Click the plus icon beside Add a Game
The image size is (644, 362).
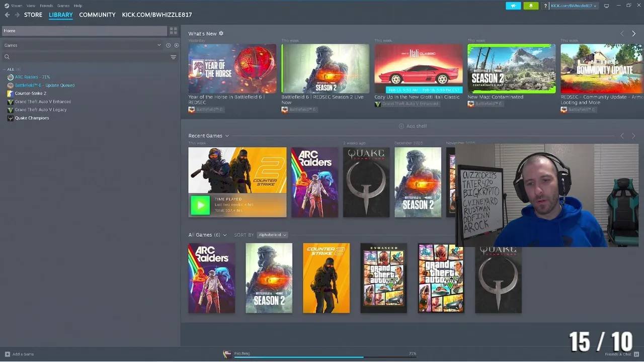coord(7,354)
